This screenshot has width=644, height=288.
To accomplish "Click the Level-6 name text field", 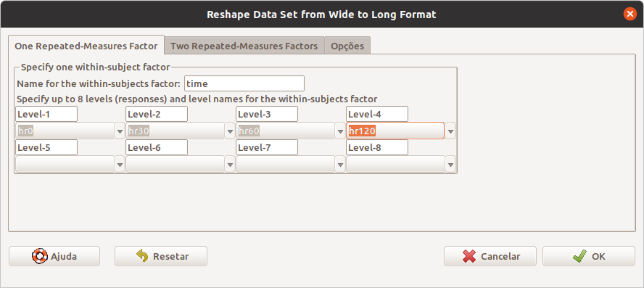I will point(157,147).
